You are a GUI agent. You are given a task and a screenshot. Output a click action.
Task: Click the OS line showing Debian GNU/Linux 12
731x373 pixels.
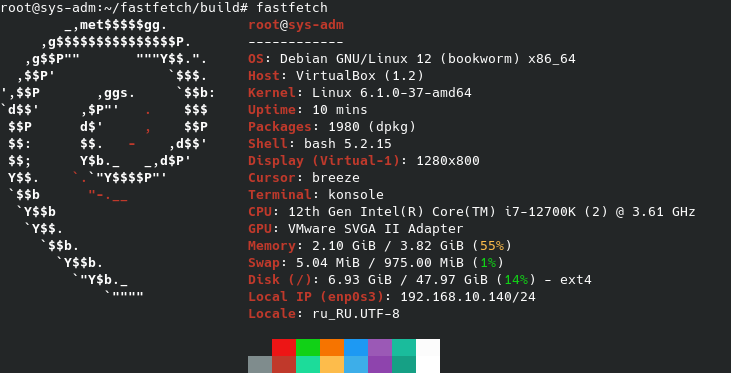(412, 59)
